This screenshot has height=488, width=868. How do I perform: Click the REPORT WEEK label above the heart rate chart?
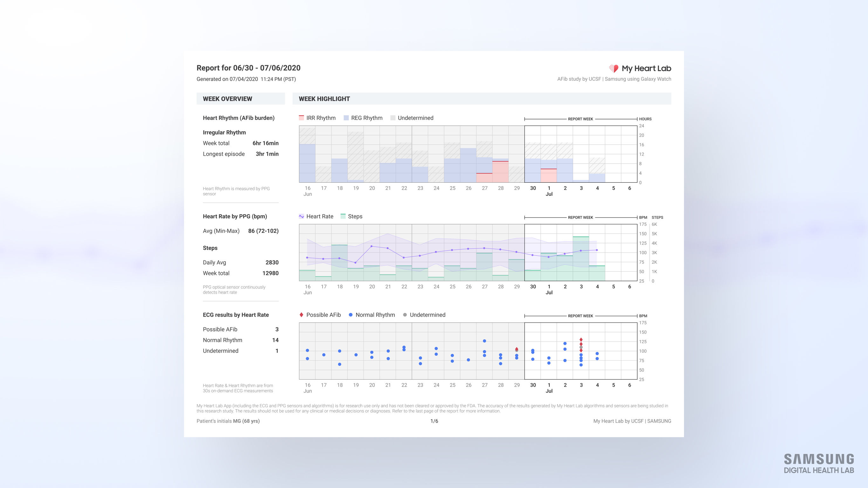(x=580, y=217)
